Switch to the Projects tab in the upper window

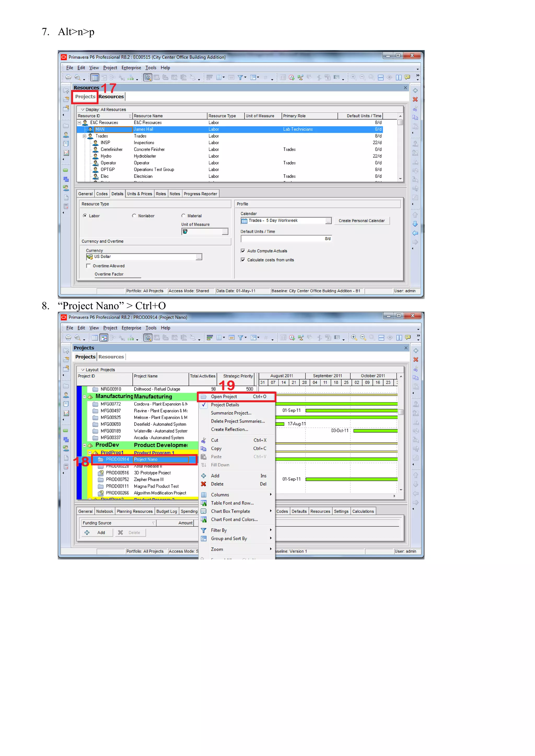(85, 97)
